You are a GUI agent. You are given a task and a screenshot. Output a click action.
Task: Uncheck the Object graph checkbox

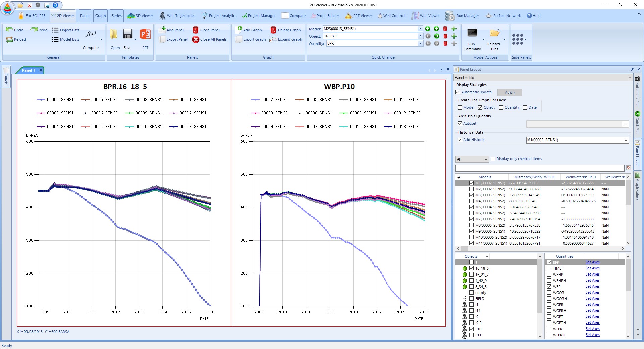click(480, 107)
